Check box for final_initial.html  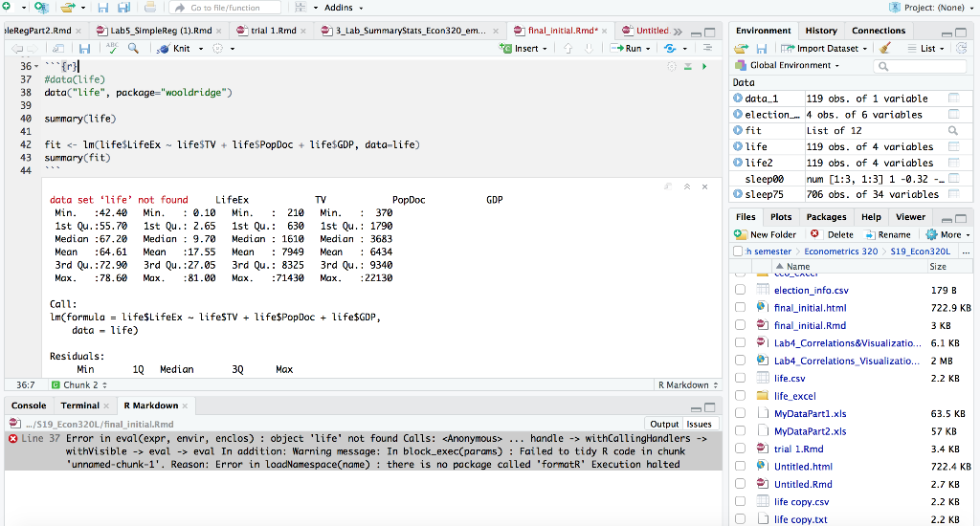(x=740, y=307)
